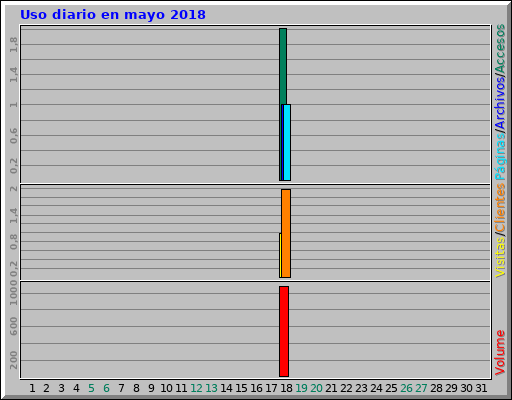Click the '200' value on Volume axis
The width and height of the screenshot is (512, 400).
pyautogui.click(x=13, y=360)
